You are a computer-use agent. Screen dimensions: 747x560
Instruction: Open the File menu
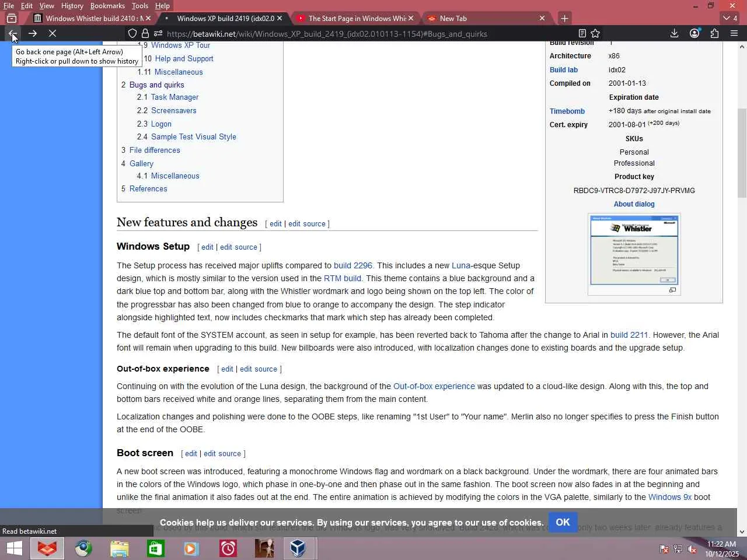click(9, 6)
